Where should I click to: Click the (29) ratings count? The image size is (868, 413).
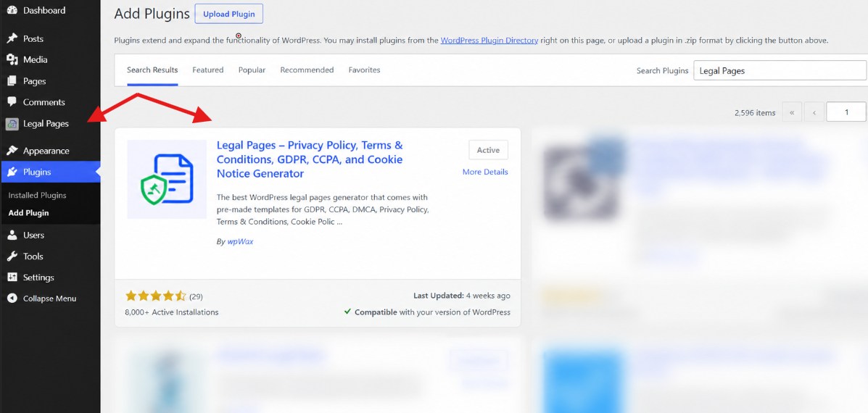pyautogui.click(x=196, y=296)
